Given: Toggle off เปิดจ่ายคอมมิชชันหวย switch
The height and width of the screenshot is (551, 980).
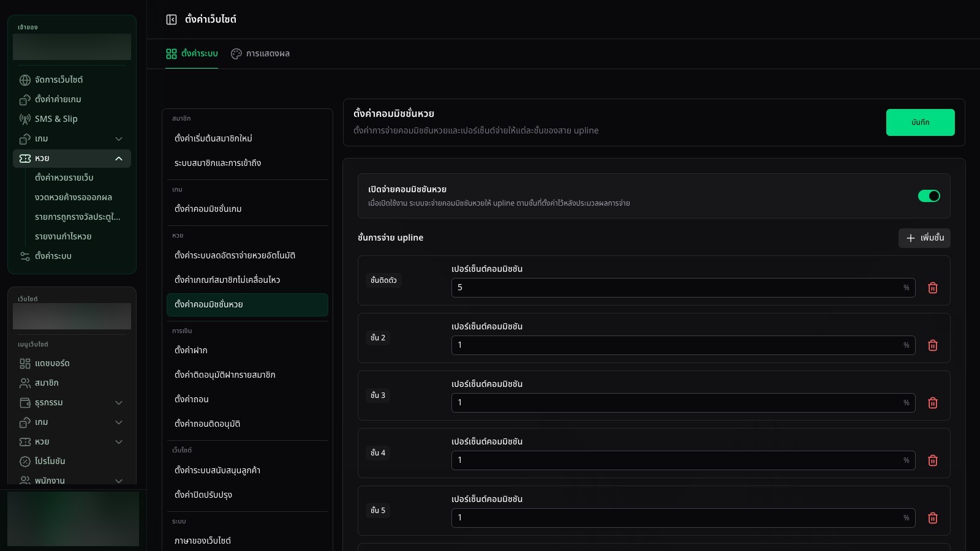Looking at the screenshot, I should (929, 196).
